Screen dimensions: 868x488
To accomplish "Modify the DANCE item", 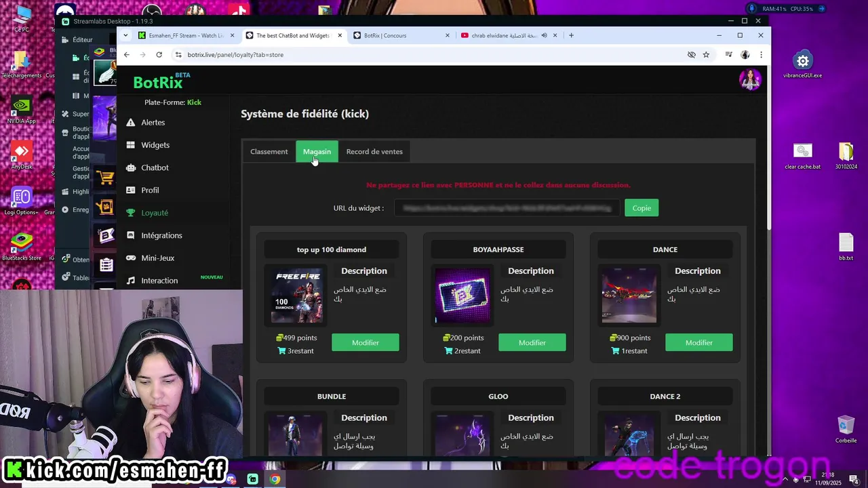I will (x=699, y=343).
